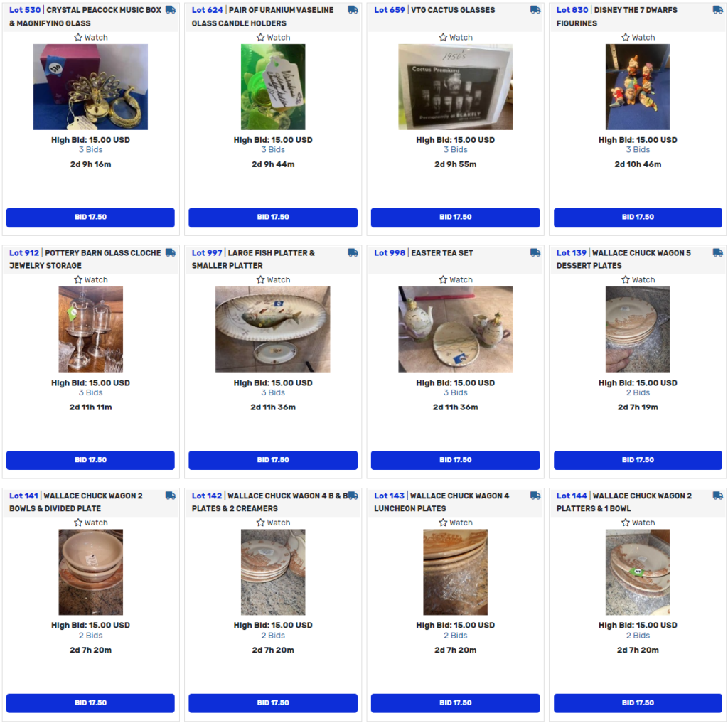Click the truck icon on Lot 144
Viewport: 728px width, 723px height.
tap(718, 496)
